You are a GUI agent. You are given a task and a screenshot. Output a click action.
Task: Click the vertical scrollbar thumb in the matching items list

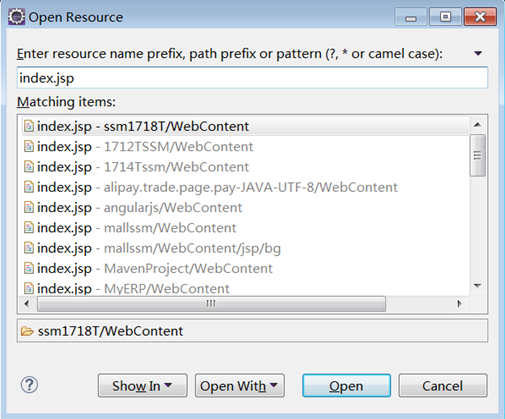tap(478, 155)
